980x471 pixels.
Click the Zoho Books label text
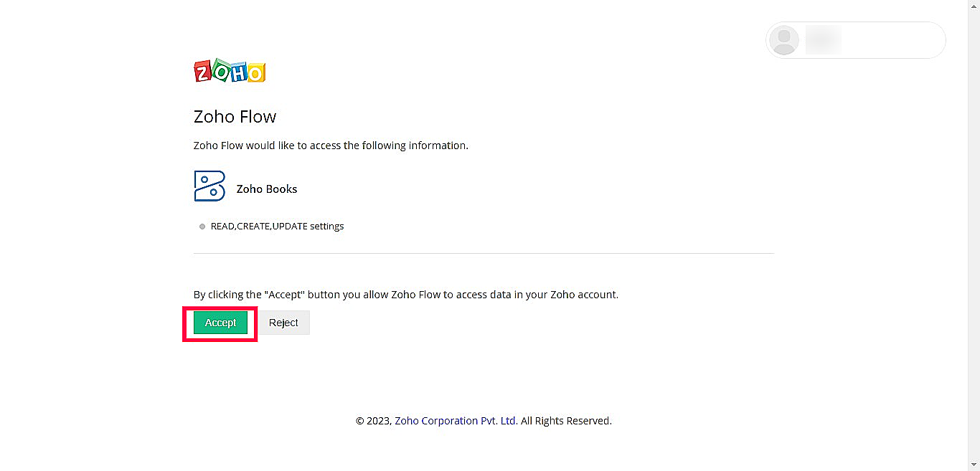267,189
